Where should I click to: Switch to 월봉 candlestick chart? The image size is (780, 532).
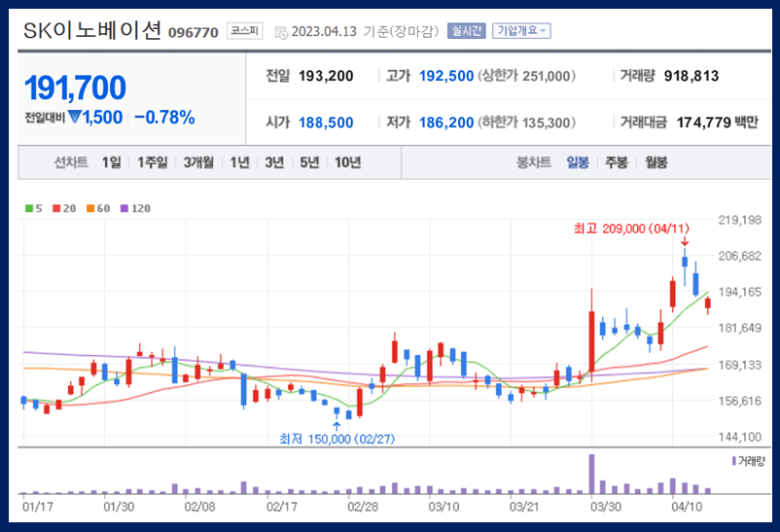pos(656,162)
